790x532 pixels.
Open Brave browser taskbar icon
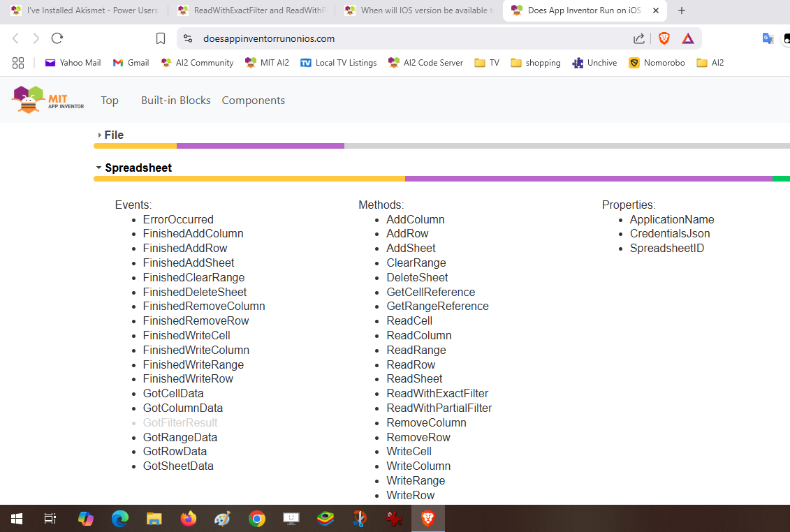tap(428, 519)
